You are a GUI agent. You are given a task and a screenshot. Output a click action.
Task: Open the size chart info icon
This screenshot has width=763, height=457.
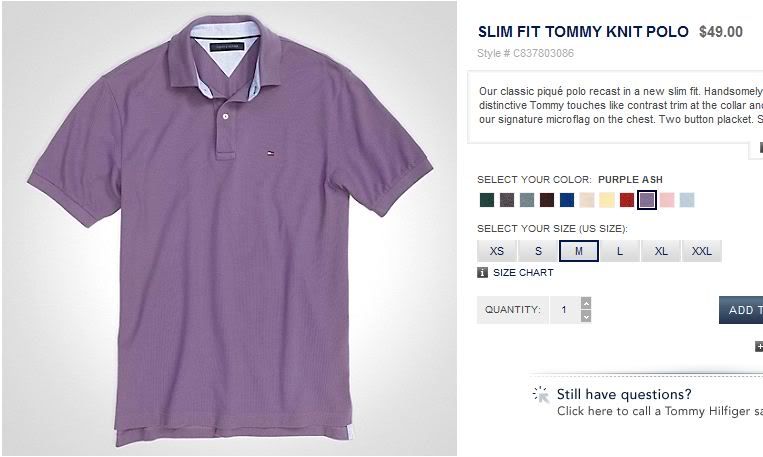pyautogui.click(x=483, y=272)
